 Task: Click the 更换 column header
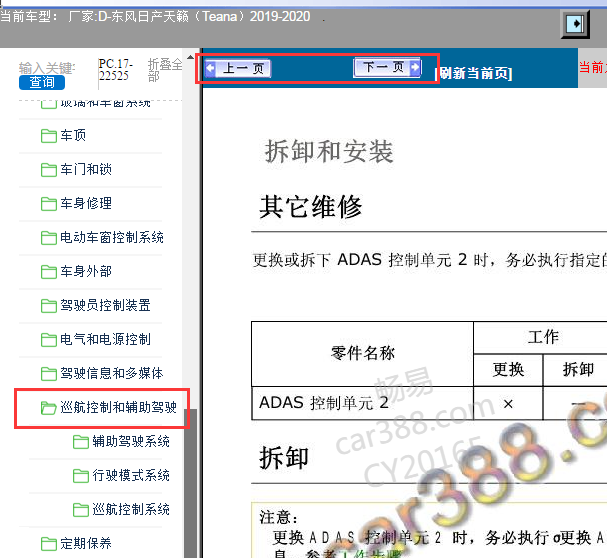pos(508,369)
